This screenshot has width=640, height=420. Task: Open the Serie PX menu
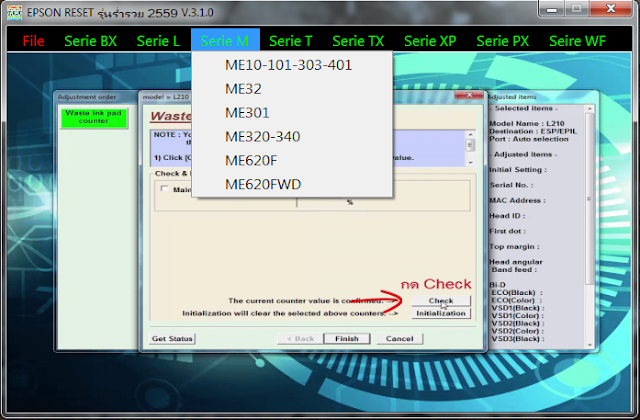click(x=502, y=41)
